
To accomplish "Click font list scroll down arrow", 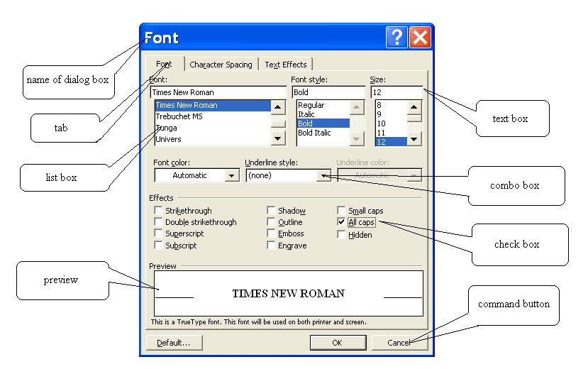I will (278, 138).
